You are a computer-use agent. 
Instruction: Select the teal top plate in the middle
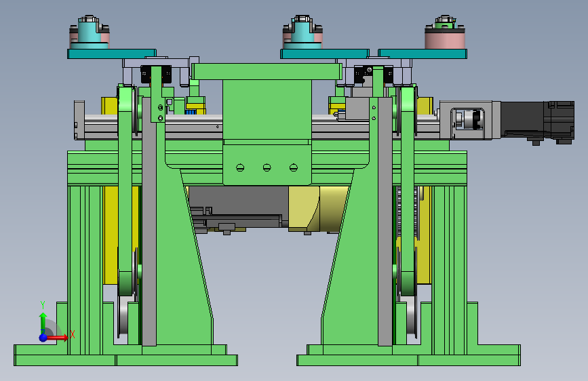coord(325,54)
